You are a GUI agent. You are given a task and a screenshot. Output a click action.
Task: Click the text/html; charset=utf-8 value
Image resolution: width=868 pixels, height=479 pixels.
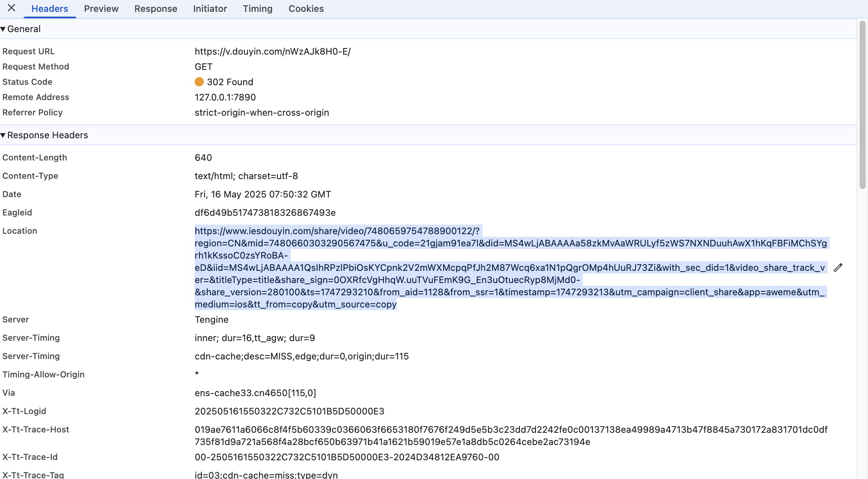[246, 176]
